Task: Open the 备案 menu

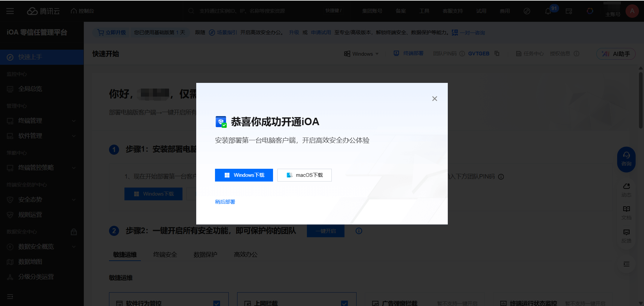Action: (400, 11)
